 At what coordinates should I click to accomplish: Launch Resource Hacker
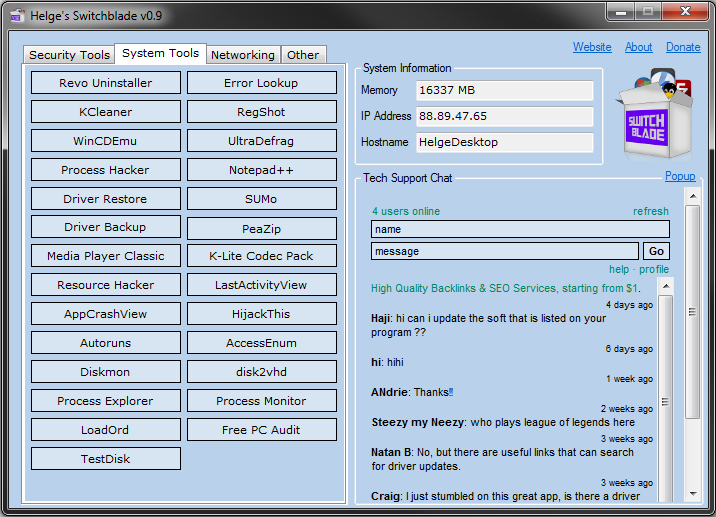[105, 285]
